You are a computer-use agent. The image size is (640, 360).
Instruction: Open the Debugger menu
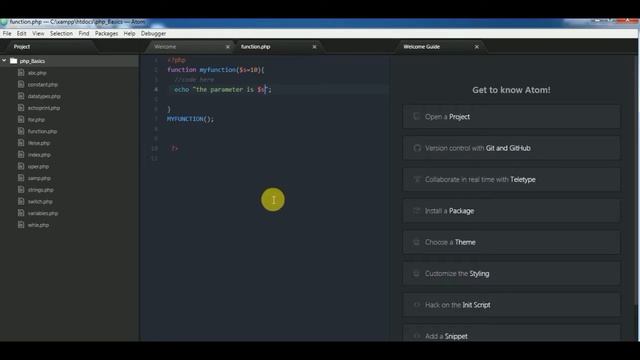click(153, 33)
